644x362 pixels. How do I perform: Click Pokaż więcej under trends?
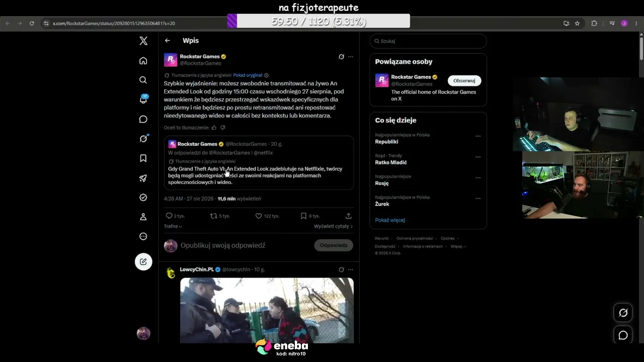point(390,220)
